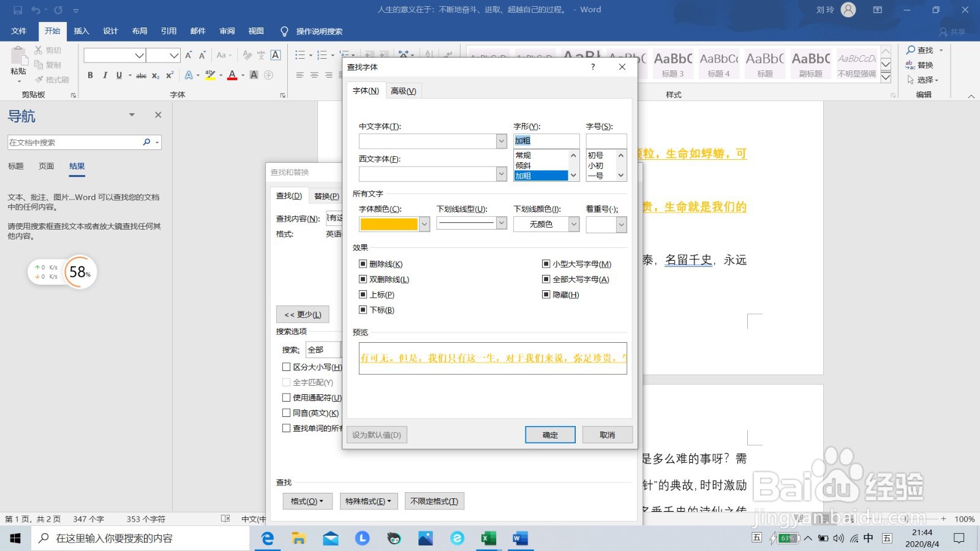Open the 字体颜色 dropdown in the dialog

(x=423, y=224)
